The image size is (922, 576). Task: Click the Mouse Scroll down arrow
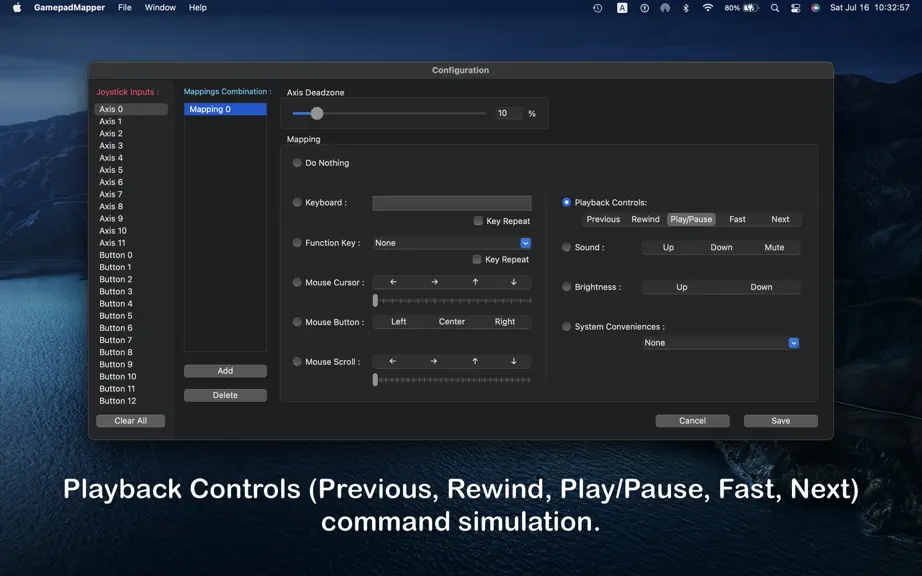(x=513, y=361)
